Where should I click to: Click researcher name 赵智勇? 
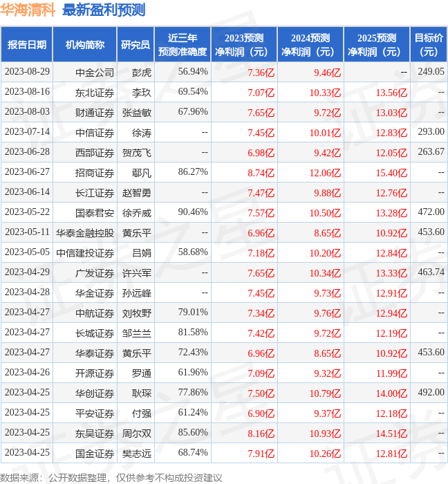pos(137,193)
